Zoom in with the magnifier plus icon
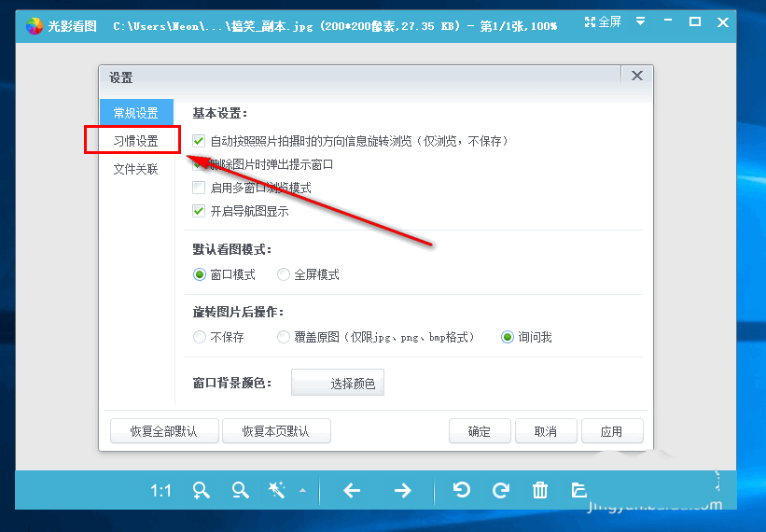Image resolution: width=766 pixels, height=532 pixels. coord(202,490)
